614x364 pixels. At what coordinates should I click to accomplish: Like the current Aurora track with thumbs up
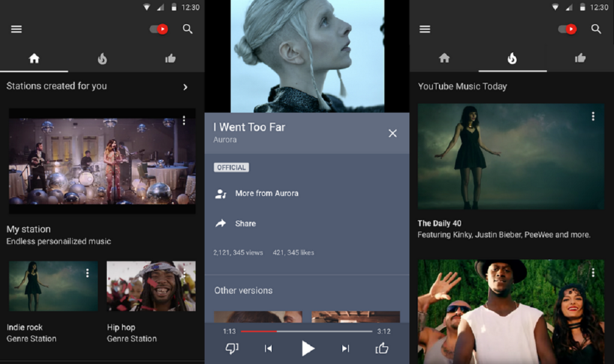(382, 348)
